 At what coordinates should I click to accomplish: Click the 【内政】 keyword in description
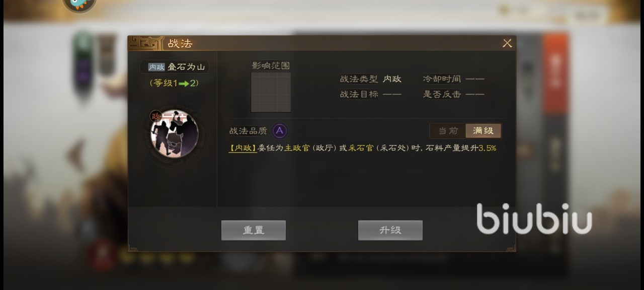(244, 148)
